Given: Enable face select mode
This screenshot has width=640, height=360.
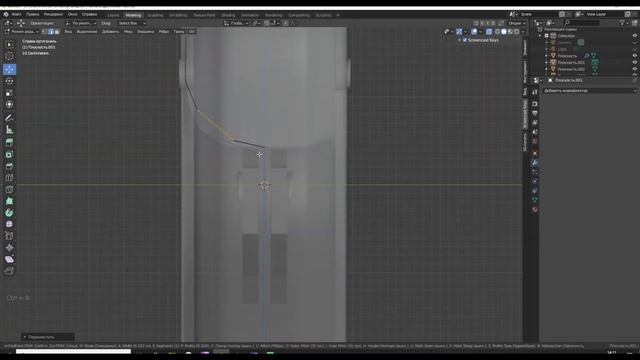Looking at the screenshot, I should click(57, 31).
